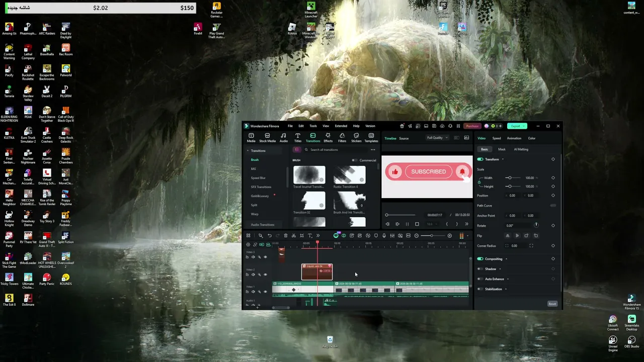
Task: Enable the Stabilization toggle
Action: coord(480,289)
